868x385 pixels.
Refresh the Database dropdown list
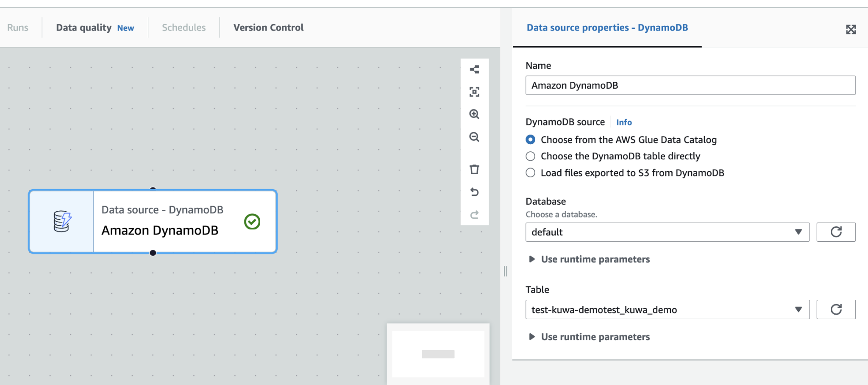click(x=835, y=232)
